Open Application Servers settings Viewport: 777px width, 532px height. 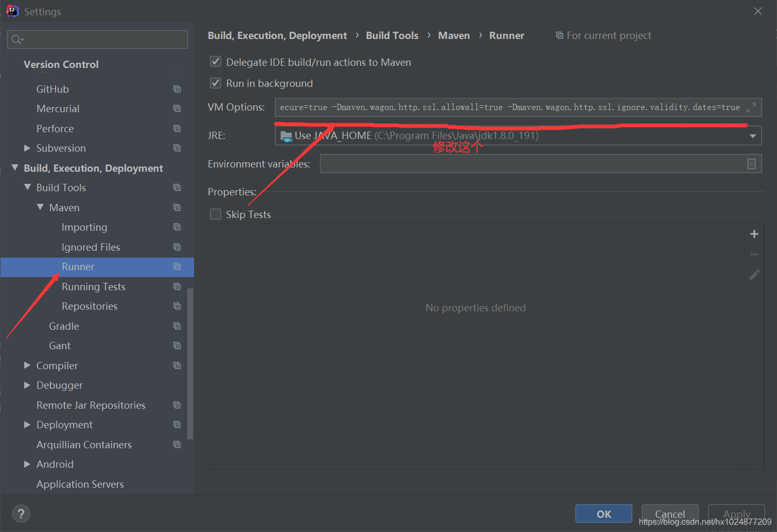click(x=80, y=484)
